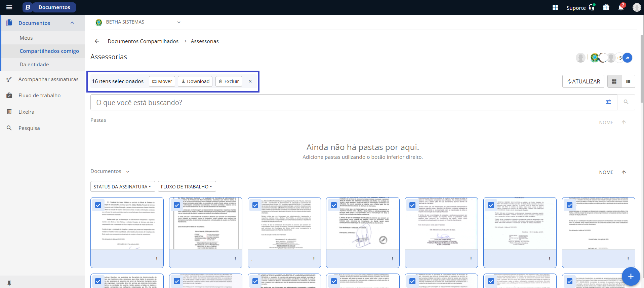
Task: Switch to grid view layout
Action: click(x=614, y=81)
